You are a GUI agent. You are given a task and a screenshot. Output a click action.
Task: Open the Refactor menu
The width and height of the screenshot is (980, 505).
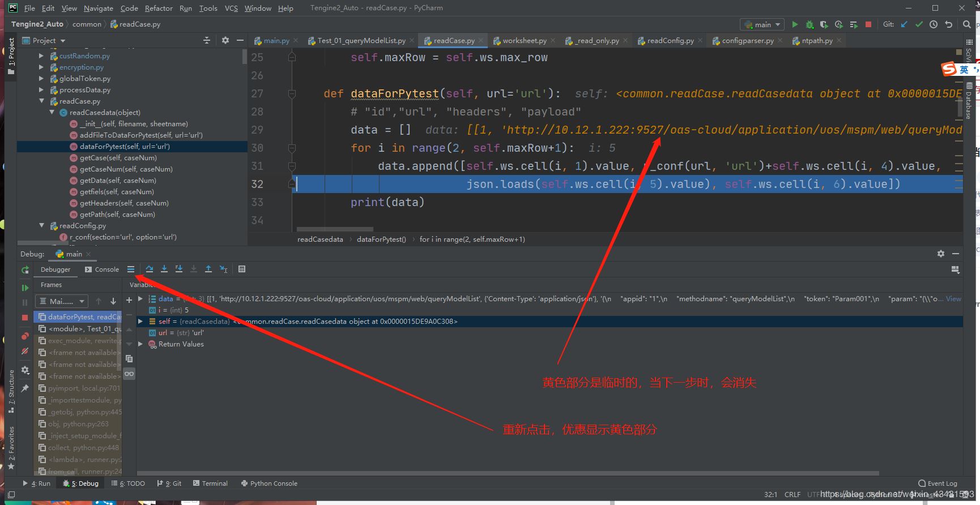pyautogui.click(x=159, y=8)
